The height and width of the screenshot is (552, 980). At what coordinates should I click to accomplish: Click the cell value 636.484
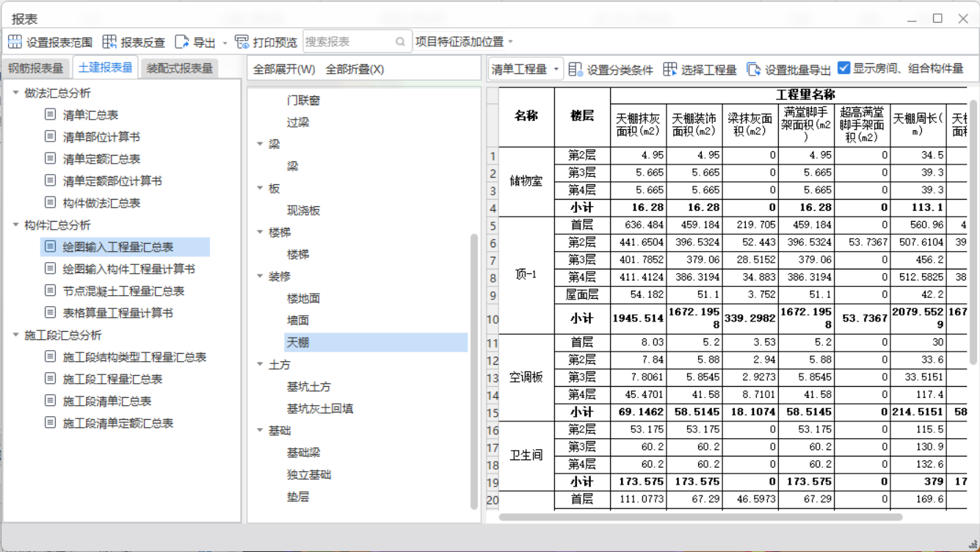[639, 225]
